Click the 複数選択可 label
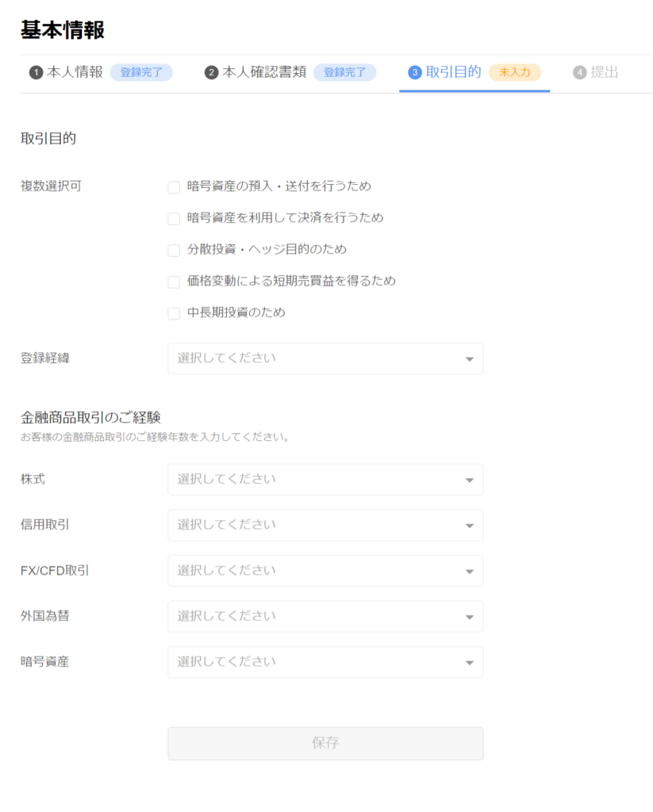Screen dimensions: 653x812 tap(52, 186)
